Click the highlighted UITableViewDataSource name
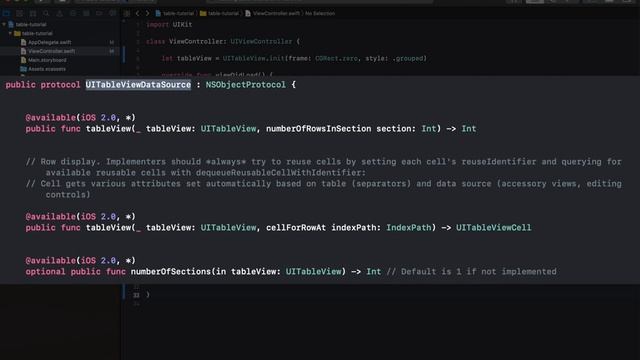 pos(138,85)
